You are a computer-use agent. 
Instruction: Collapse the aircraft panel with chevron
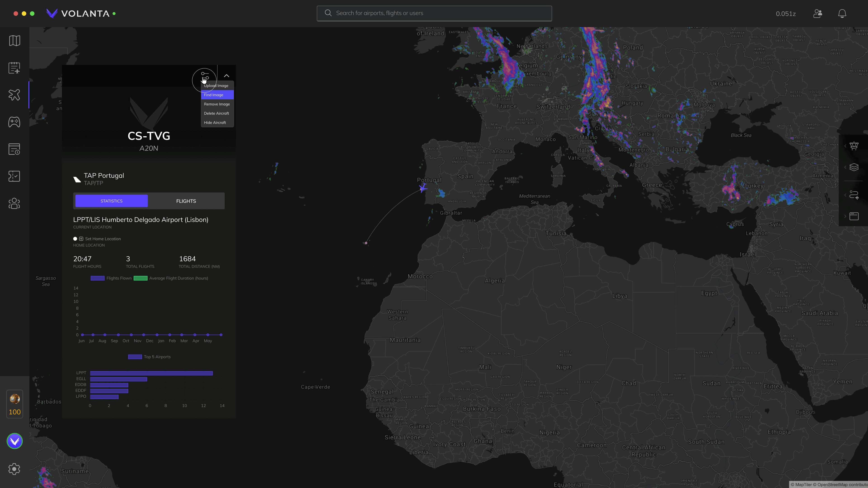coord(226,76)
